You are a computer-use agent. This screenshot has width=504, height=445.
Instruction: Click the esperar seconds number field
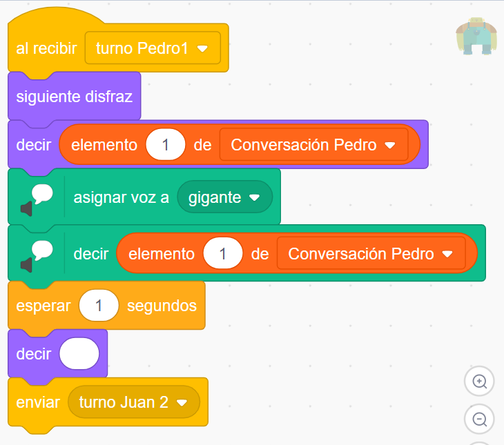99,305
